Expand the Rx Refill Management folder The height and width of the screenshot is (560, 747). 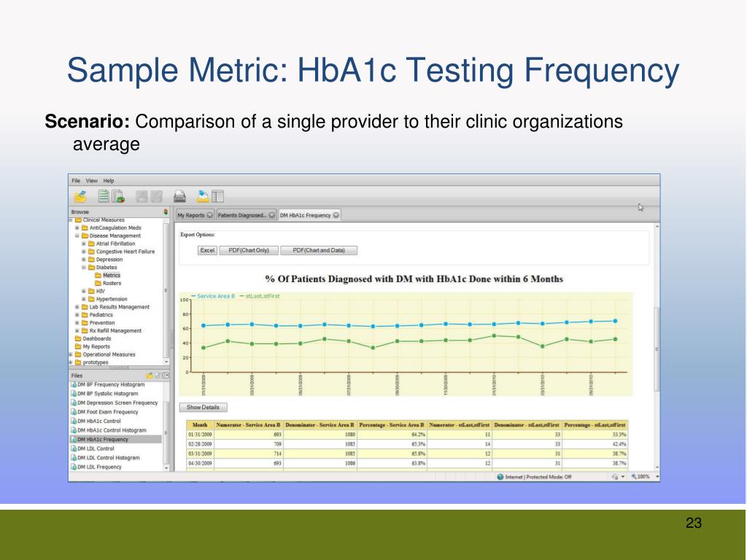pos(77,331)
